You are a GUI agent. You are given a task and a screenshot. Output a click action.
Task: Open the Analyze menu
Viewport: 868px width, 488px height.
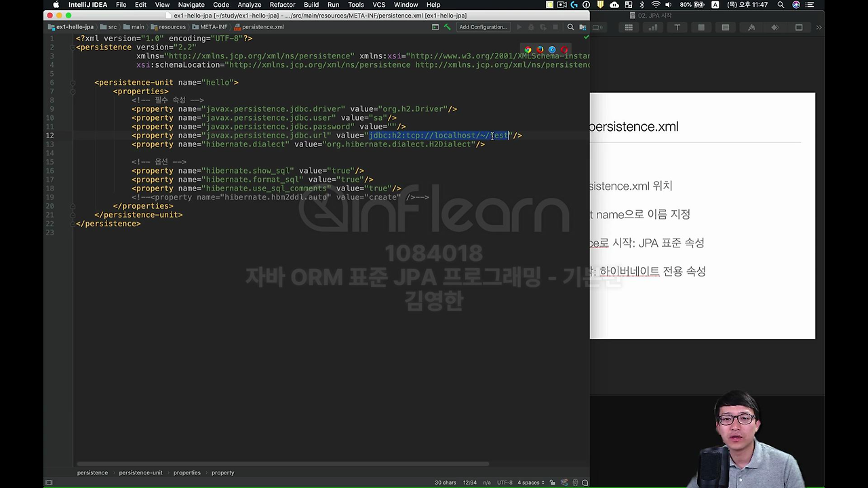(250, 5)
